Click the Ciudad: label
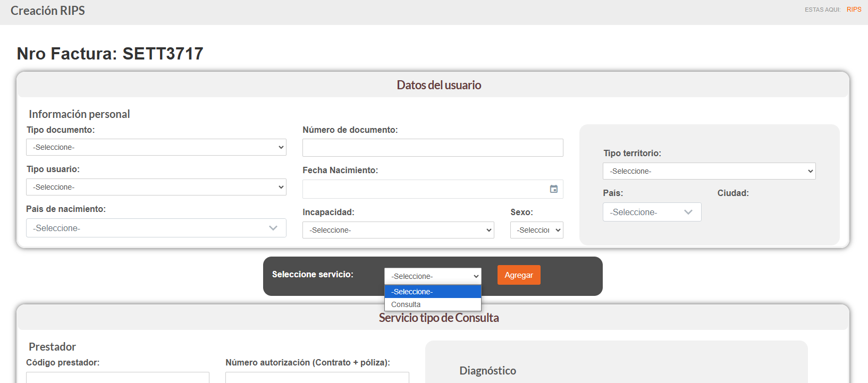This screenshot has width=868, height=383. (733, 193)
